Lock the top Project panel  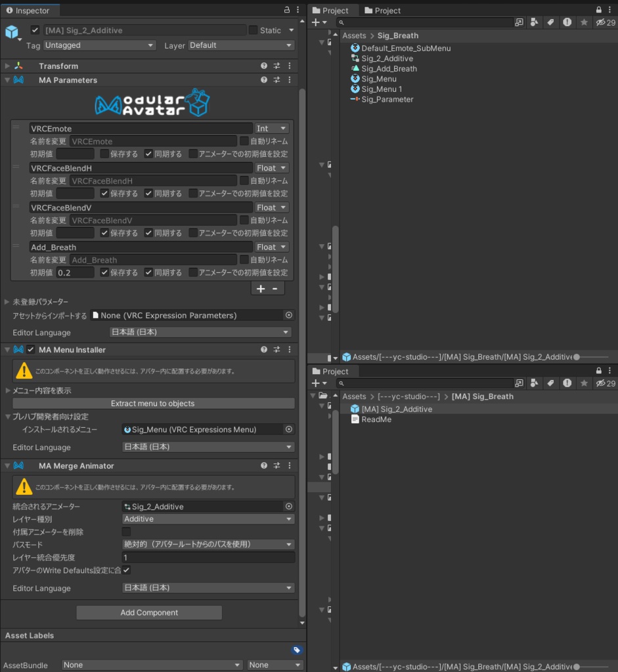[599, 9]
